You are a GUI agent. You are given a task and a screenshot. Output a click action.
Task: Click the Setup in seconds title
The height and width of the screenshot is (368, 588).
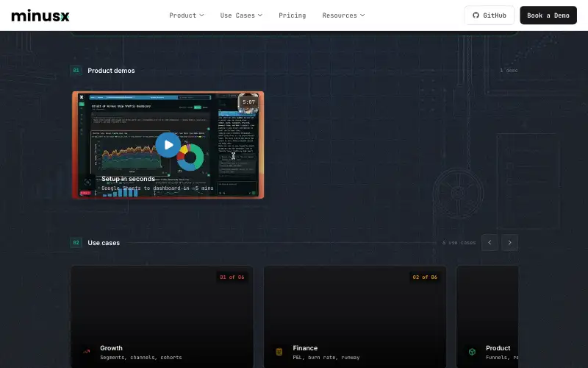click(128, 179)
